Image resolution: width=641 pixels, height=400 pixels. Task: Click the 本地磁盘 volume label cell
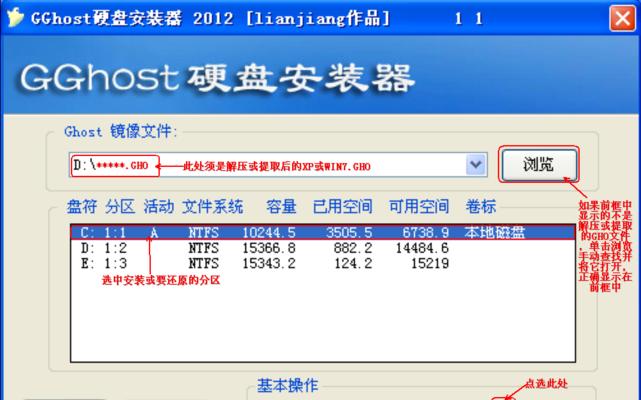(x=494, y=233)
